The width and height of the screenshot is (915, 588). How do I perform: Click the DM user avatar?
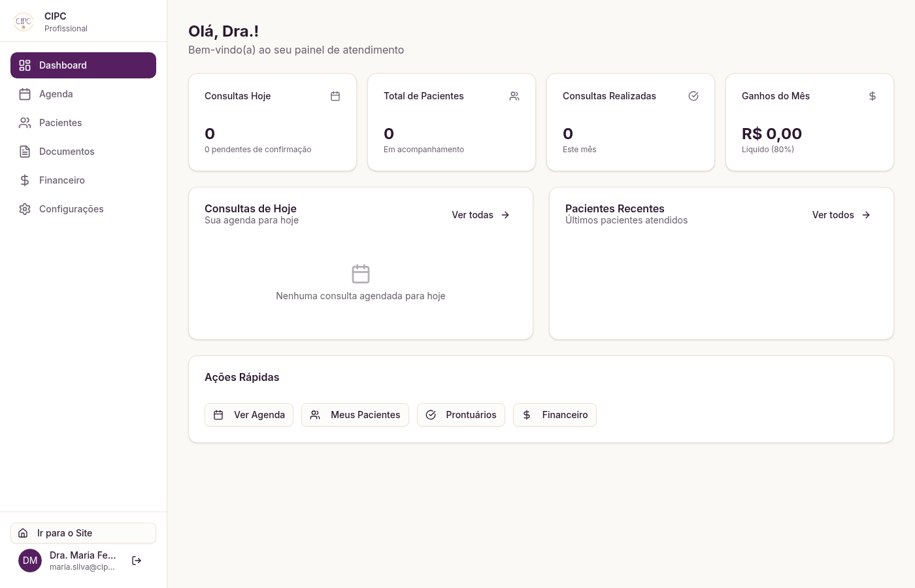30,561
